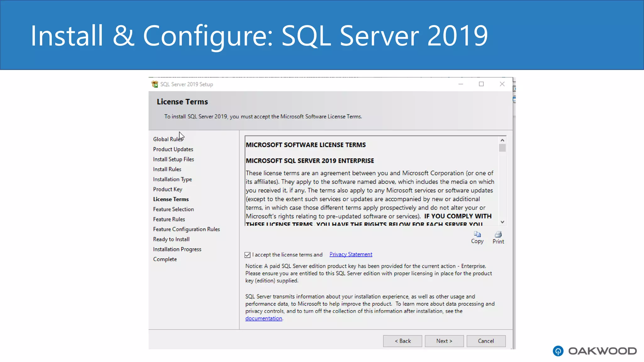Cancel the SQL Server setup
644x362 pixels.
coord(486,341)
